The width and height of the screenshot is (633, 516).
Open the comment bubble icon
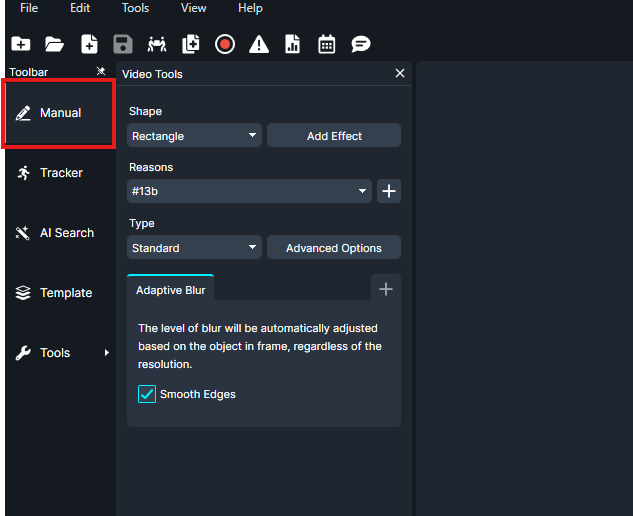[x=361, y=44]
